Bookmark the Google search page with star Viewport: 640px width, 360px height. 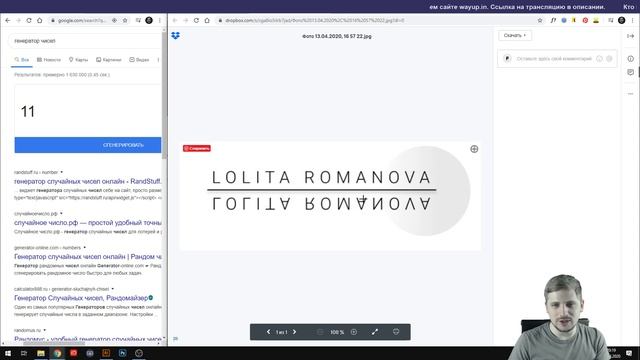(125, 20)
